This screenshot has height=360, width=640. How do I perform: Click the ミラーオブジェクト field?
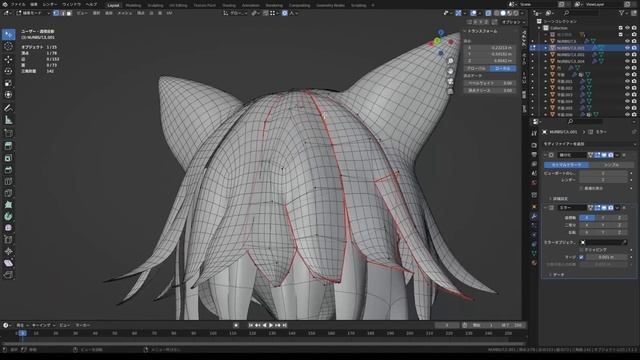[603, 242]
